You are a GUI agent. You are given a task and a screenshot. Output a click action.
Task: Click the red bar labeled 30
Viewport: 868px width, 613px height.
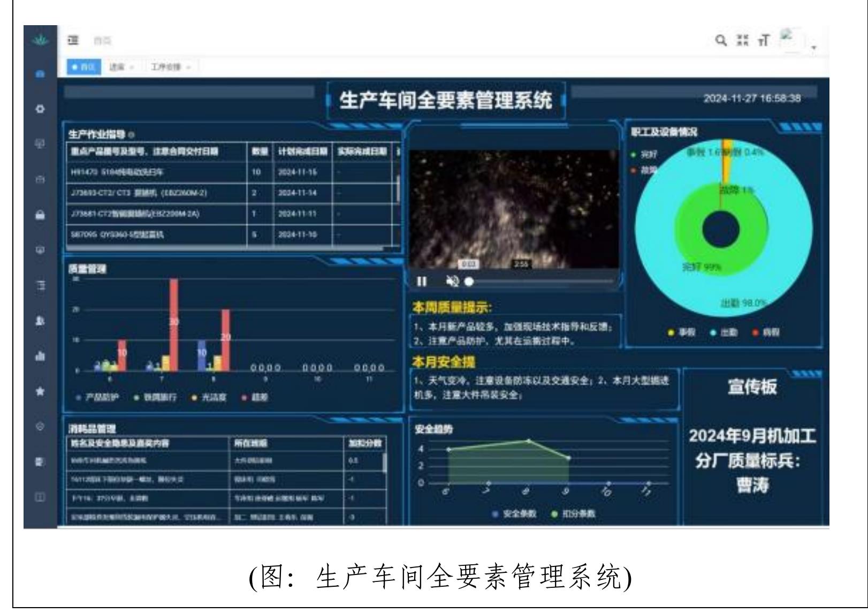coord(174,324)
